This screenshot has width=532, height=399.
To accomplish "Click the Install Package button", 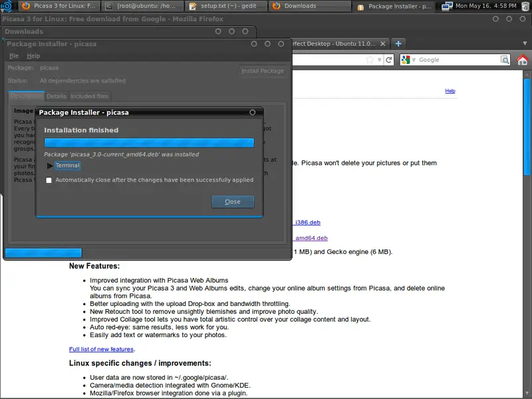I will click(262, 71).
